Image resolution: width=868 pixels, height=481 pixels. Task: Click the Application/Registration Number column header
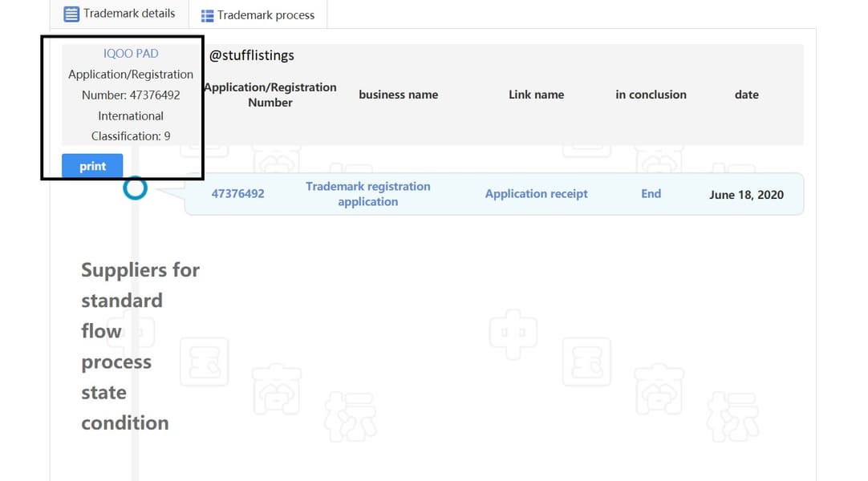(x=270, y=95)
